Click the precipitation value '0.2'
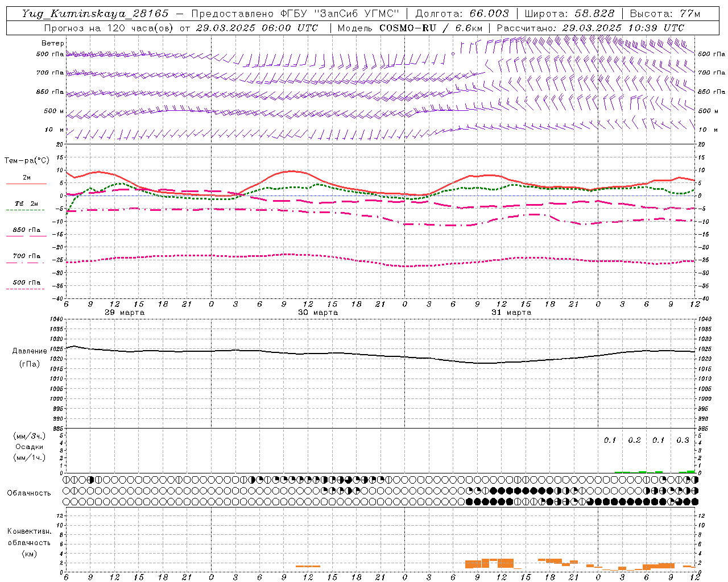Screen dimensions: 728x582 tap(634, 440)
